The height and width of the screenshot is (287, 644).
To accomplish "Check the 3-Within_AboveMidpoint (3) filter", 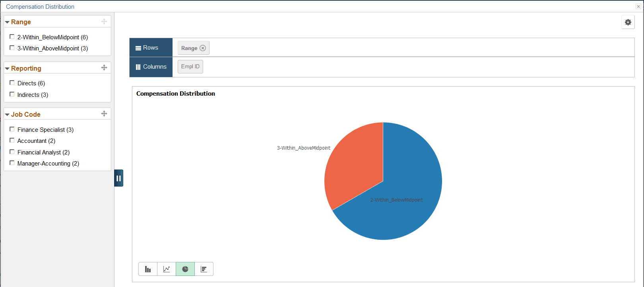I will pos(12,48).
